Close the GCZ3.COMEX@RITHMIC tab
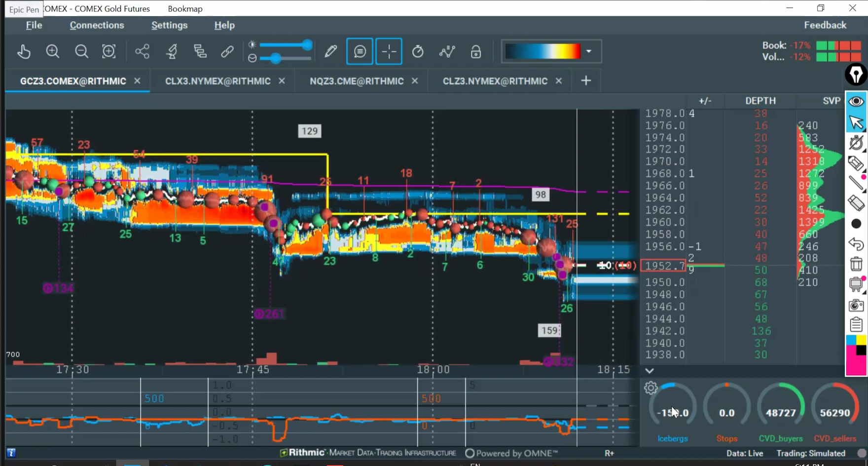 pos(137,80)
